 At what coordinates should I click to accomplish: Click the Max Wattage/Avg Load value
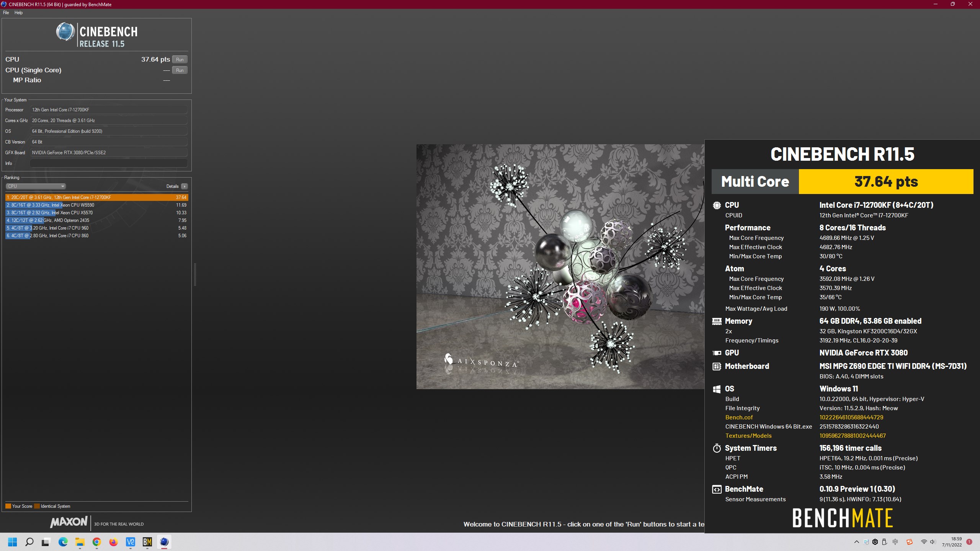click(x=840, y=309)
